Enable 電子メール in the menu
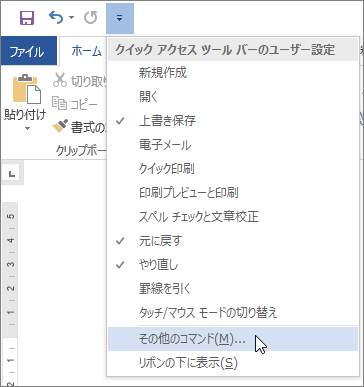This screenshot has height=387, width=364. click(233, 145)
